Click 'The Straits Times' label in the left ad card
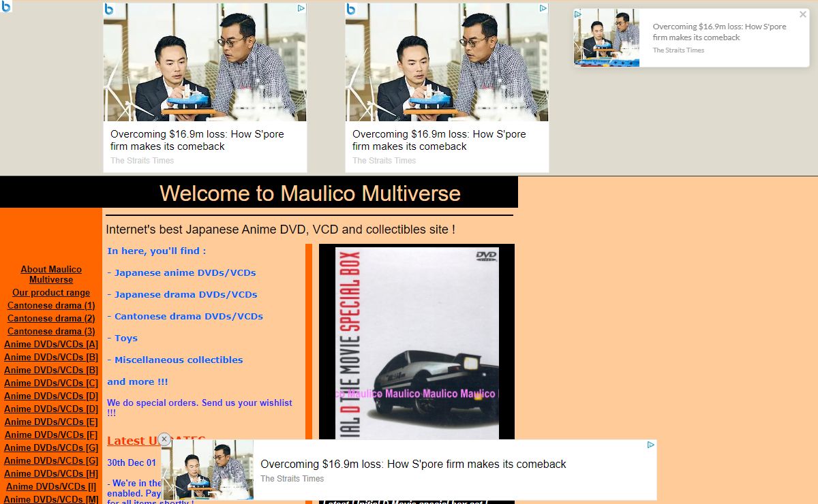 click(142, 161)
